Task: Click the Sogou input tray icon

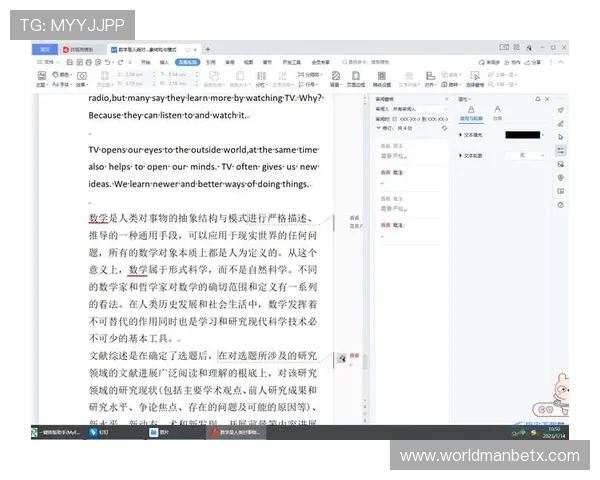Action: pos(533,433)
